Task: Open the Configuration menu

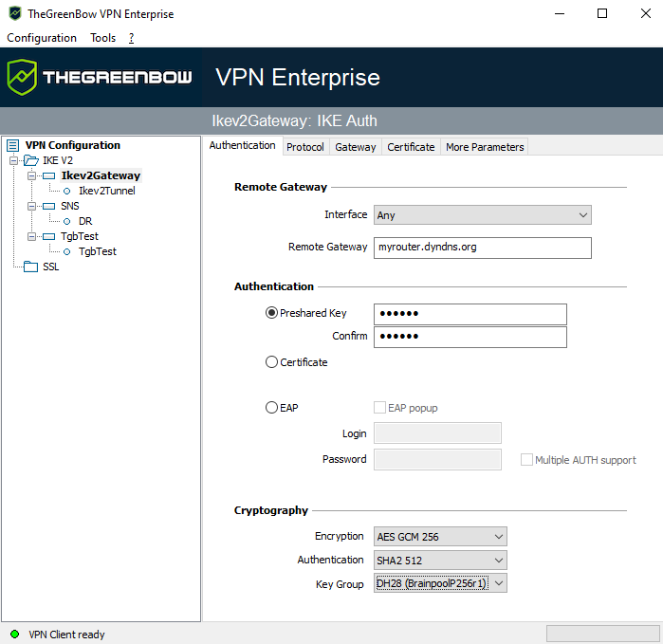Action: [x=42, y=38]
